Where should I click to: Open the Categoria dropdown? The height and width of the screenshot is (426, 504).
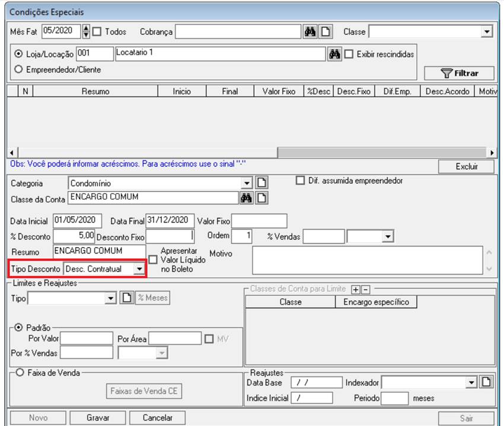247,183
